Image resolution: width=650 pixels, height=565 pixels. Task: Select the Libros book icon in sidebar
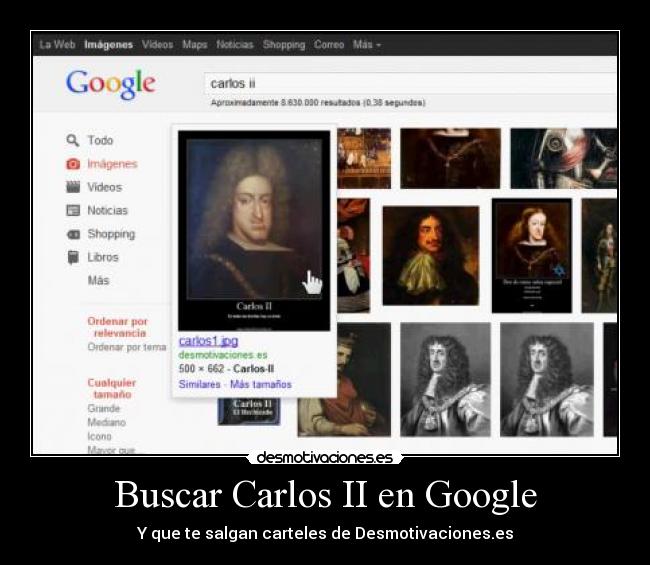[73, 257]
